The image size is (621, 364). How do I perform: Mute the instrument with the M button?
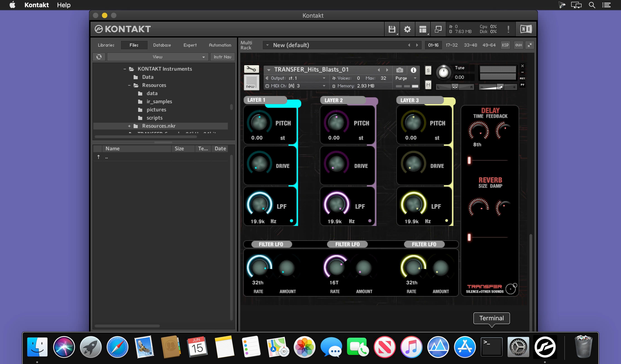coord(428,85)
